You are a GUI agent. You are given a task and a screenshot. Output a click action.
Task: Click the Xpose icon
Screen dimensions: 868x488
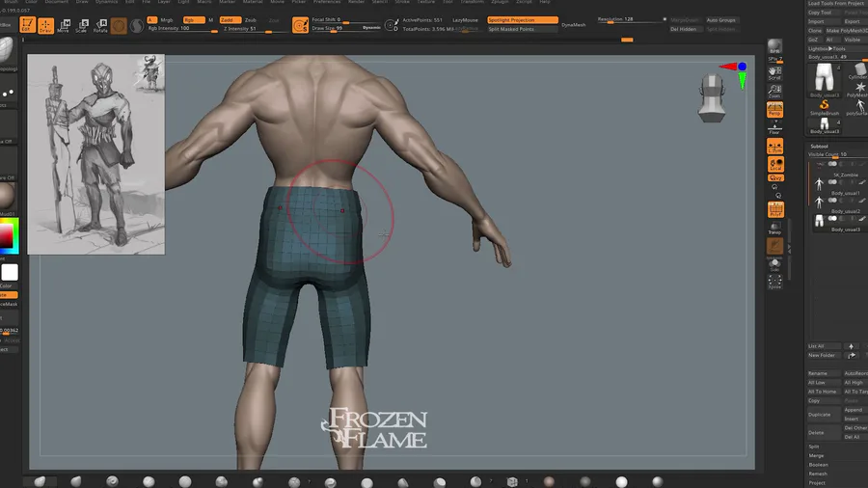[775, 282]
